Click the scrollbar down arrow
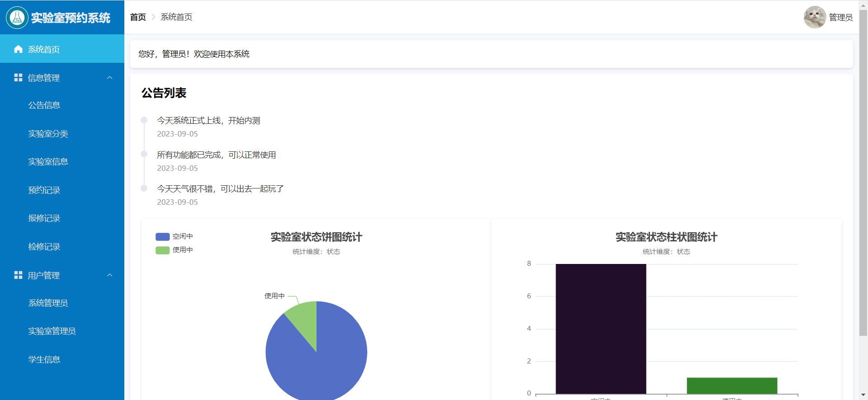 (863, 395)
